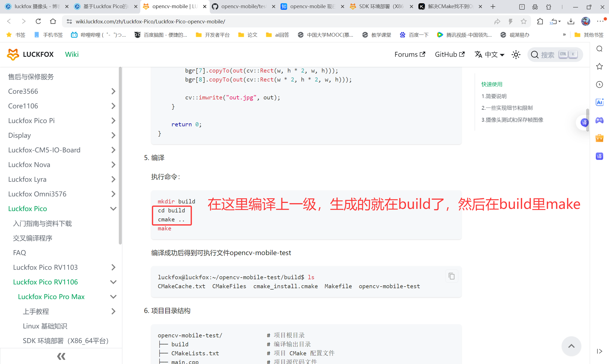Open the browser downloads icon

click(571, 21)
